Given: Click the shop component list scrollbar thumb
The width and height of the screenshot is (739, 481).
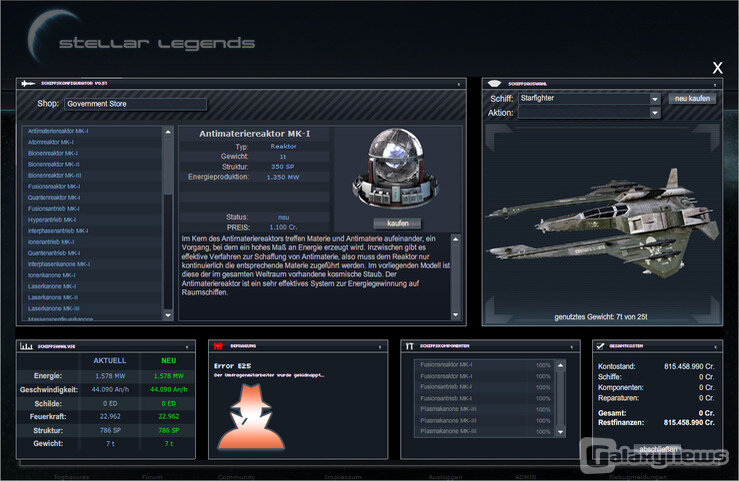Looking at the screenshot, I should tap(168, 165).
